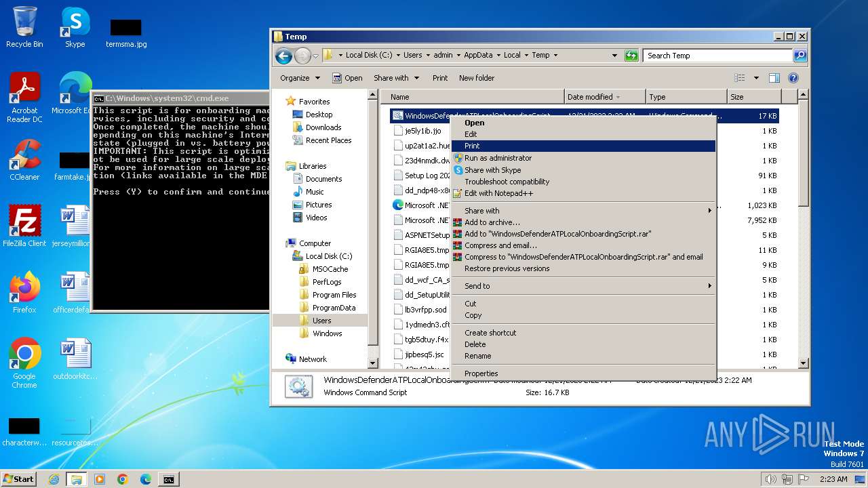Open termsma.jpg desktop file
Viewport: 868px width, 488px height.
pos(126,33)
